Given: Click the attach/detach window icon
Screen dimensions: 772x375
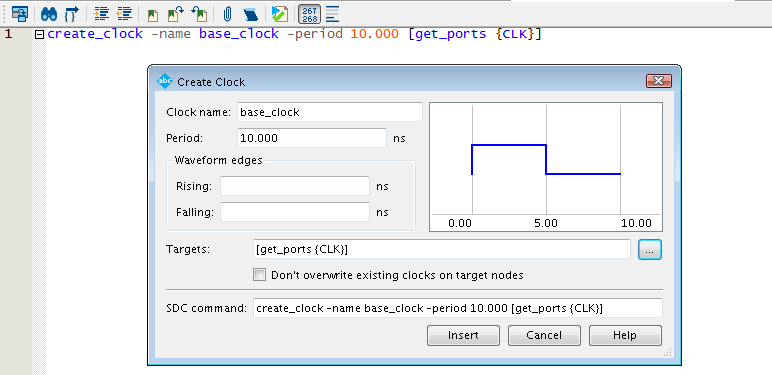Looking at the screenshot, I should (x=20, y=14).
